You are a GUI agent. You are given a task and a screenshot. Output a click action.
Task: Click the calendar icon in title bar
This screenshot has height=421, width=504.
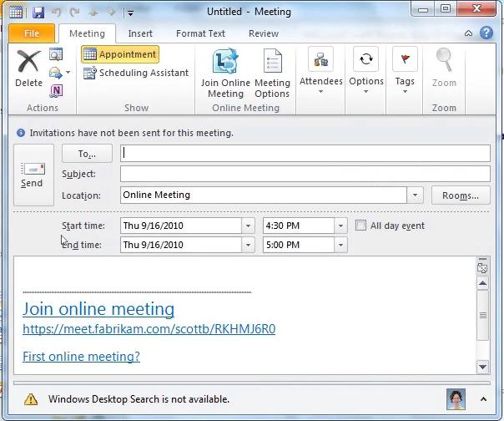(15, 13)
